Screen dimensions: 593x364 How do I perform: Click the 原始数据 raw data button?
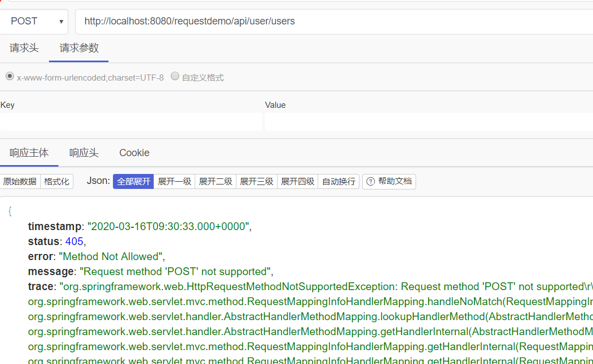[20, 181]
